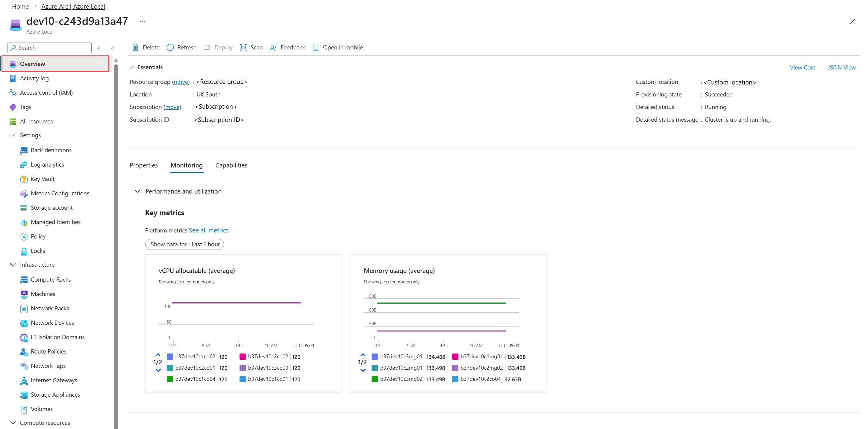
Task: Open the L3 Isolation Domains item
Action: [x=57, y=337]
